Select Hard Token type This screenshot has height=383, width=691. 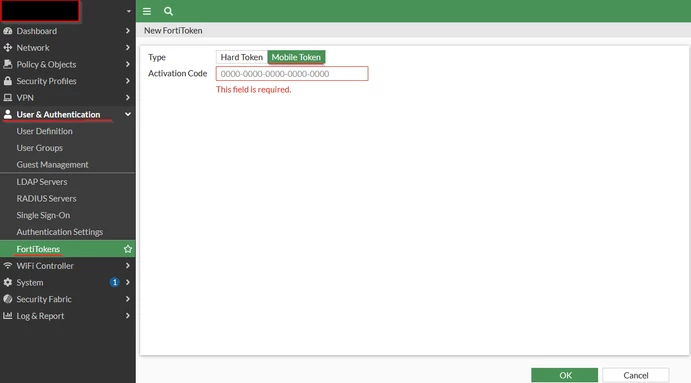click(241, 57)
